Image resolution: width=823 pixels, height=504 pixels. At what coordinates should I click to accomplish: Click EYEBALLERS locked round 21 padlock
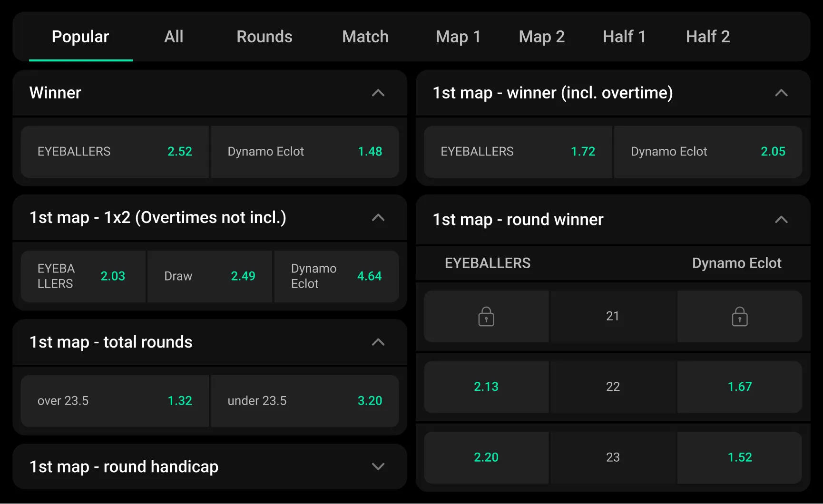[486, 317]
